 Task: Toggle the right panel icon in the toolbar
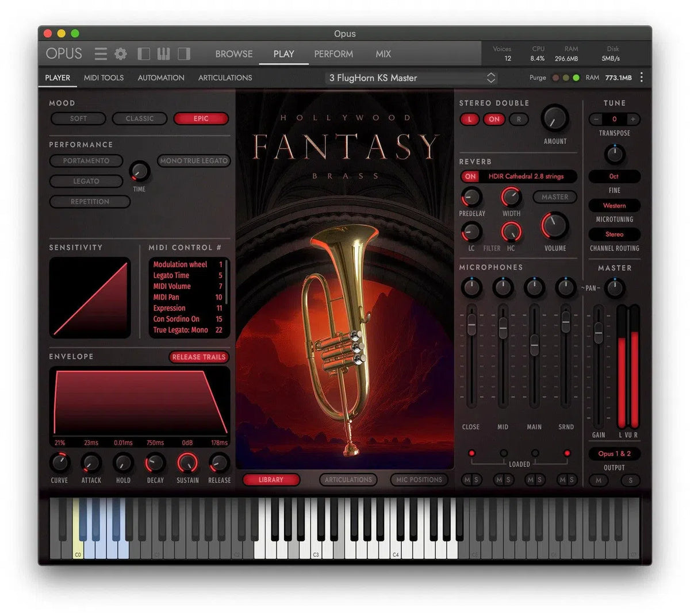click(184, 53)
